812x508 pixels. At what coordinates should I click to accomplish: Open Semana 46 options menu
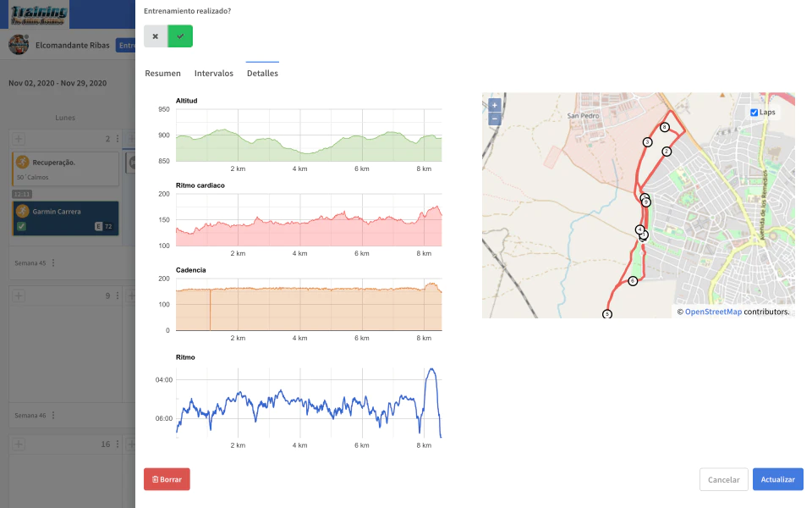[53, 415]
